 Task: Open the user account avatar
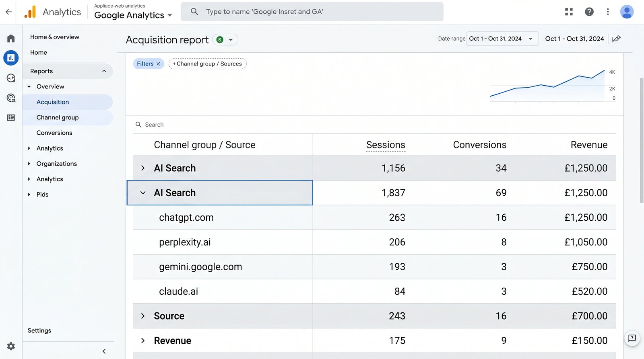click(x=627, y=12)
